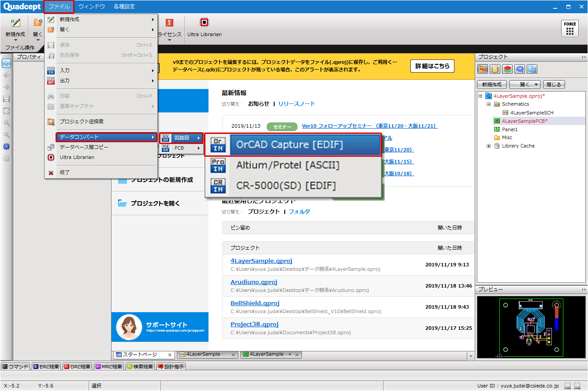The image size is (588, 391).
Task: Click the PCB preview thumbnail
Action: pos(531,326)
